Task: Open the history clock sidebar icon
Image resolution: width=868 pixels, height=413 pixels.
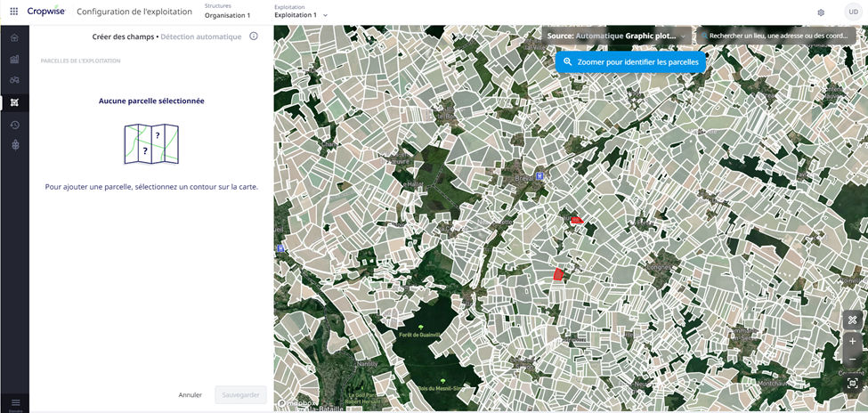Action: [x=14, y=125]
